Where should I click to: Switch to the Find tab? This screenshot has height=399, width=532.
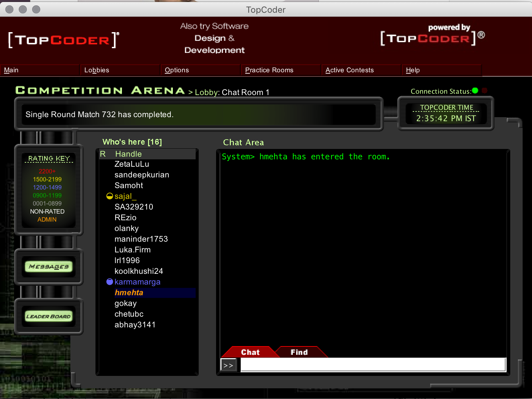click(299, 352)
